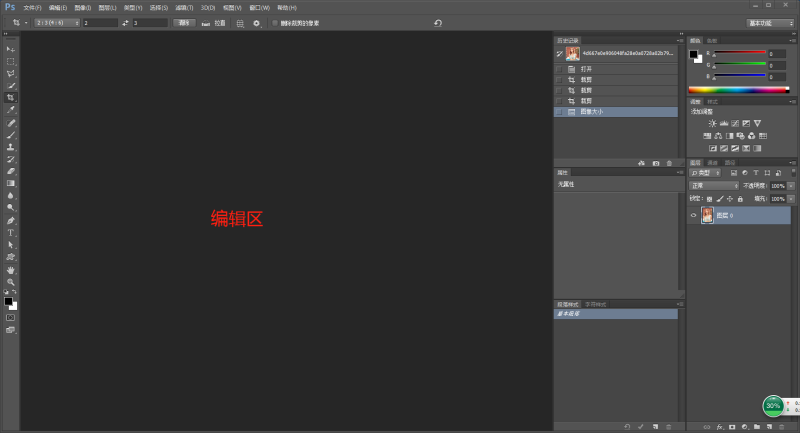Toggle checkbox beside 图像大小 history state
Screen dimensions: 800x433
(559, 112)
